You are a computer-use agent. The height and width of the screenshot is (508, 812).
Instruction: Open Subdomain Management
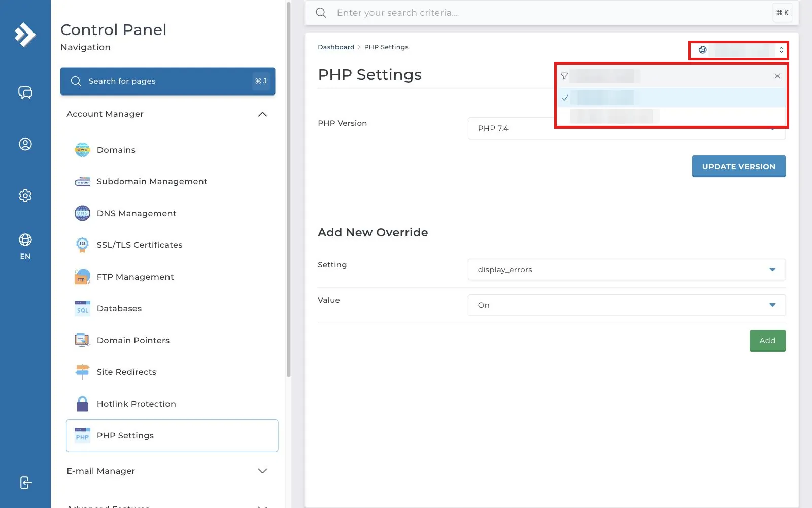pyautogui.click(x=172, y=181)
